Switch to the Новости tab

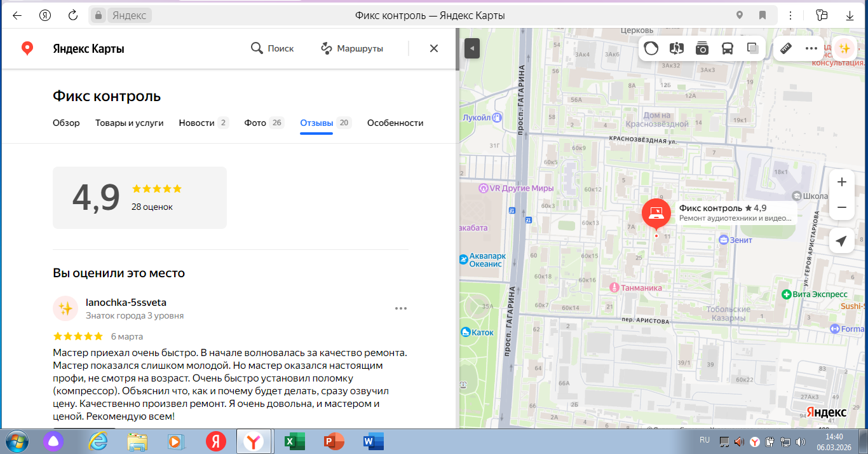point(203,123)
